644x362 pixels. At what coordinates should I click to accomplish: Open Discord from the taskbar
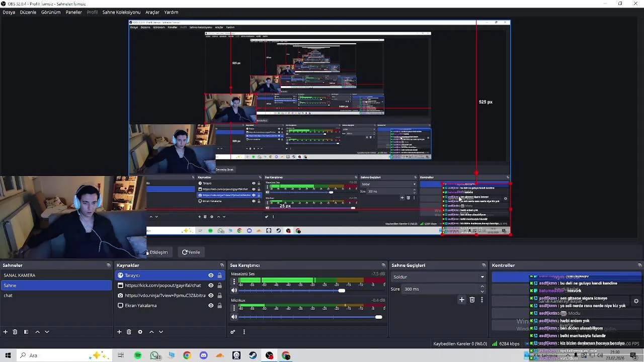pos(203,355)
